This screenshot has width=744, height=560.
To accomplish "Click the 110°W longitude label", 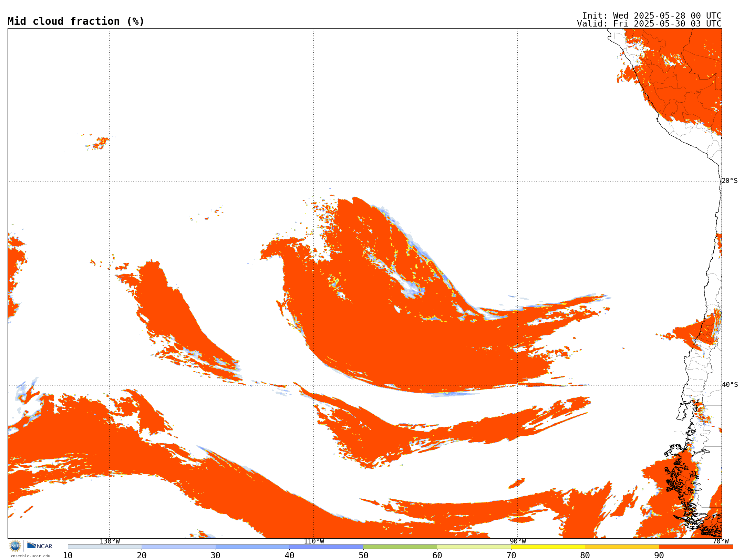I will (x=314, y=541).
